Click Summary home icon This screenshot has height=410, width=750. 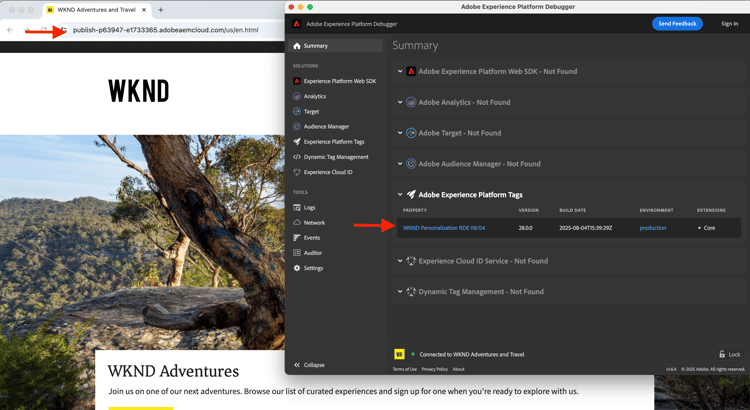pyautogui.click(x=297, y=46)
